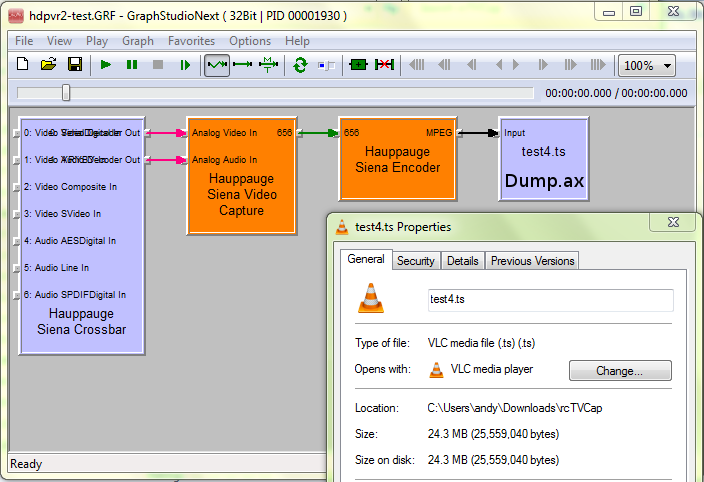
Task: Click the slow forward seek icon
Action: 543,65
